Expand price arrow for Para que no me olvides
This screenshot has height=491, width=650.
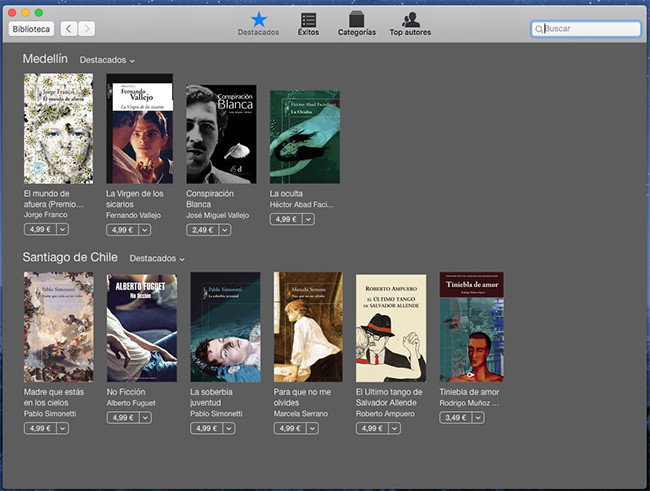click(x=312, y=428)
